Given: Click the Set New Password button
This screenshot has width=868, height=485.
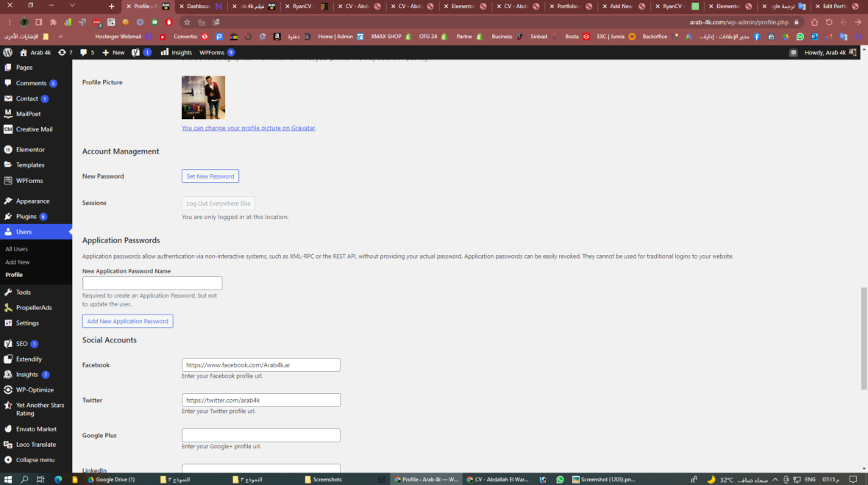Looking at the screenshot, I should (210, 176).
